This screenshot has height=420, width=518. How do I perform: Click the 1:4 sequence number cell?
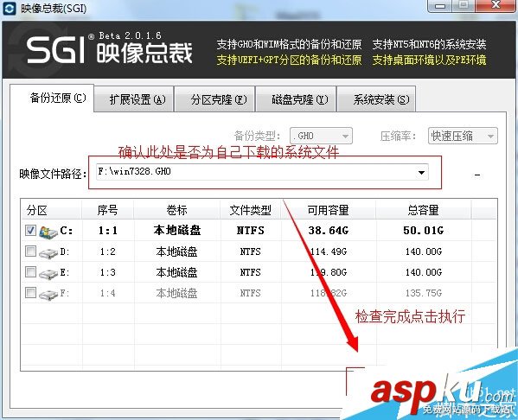click(108, 293)
